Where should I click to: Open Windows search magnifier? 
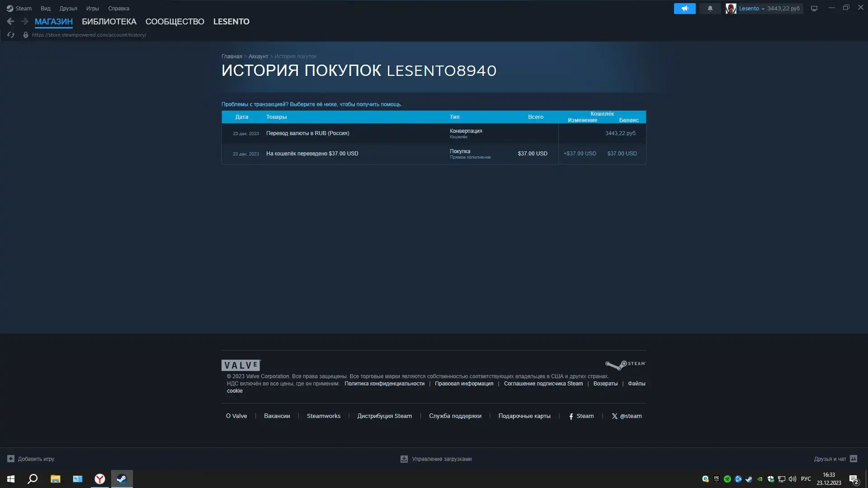click(33, 479)
